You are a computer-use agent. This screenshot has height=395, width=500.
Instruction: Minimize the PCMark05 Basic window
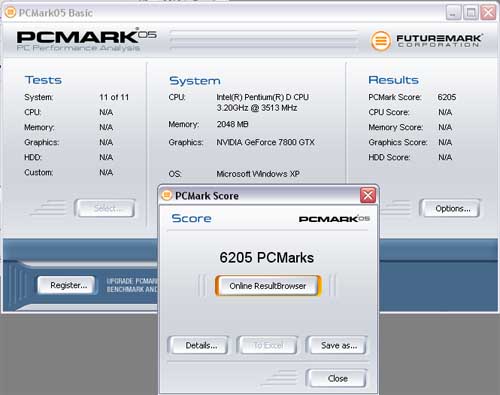point(453,13)
